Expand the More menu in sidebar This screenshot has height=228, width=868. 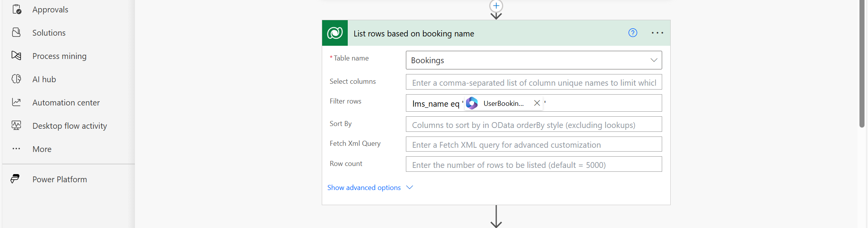(42, 149)
